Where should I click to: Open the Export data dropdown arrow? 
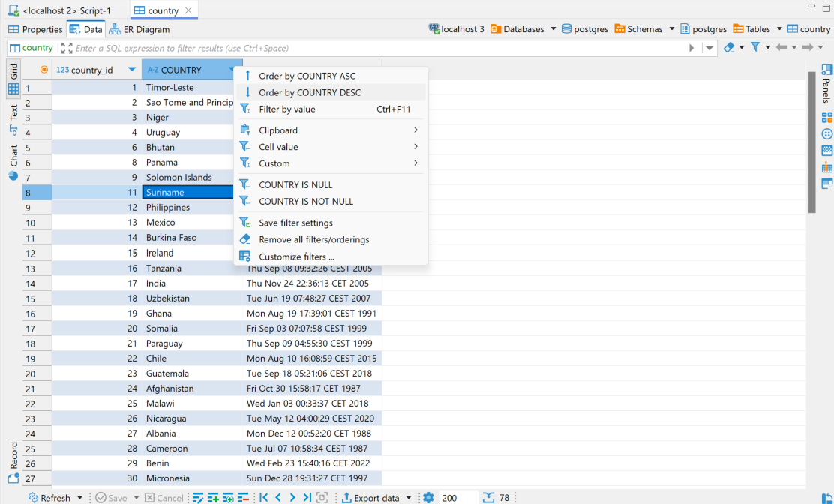tap(409, 497)
